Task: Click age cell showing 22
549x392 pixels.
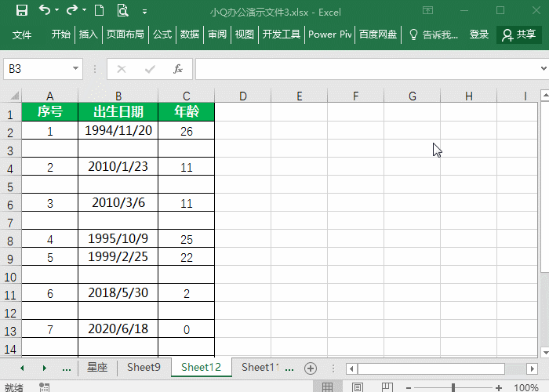Action: pos(187,257)
